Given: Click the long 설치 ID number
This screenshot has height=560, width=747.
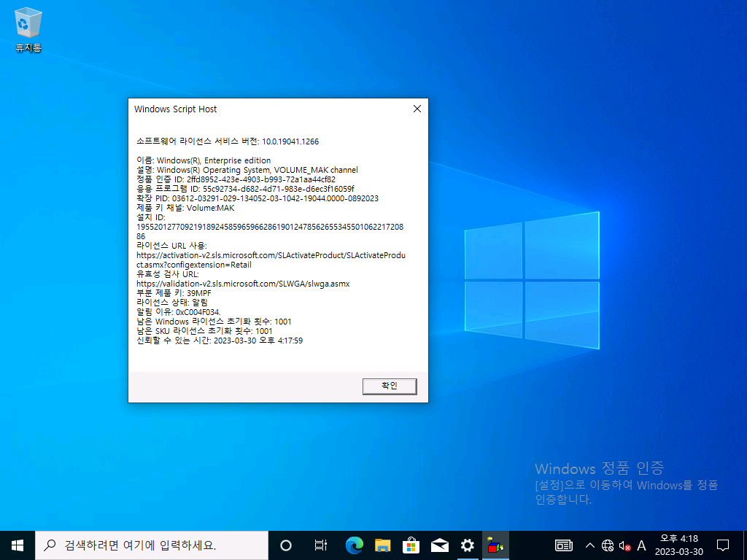Looking at the screenshot, I should (x=270, y=231).
